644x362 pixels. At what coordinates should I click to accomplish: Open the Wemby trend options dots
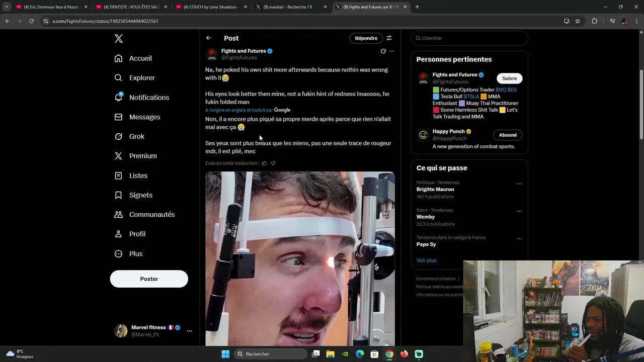pos(519,211)
